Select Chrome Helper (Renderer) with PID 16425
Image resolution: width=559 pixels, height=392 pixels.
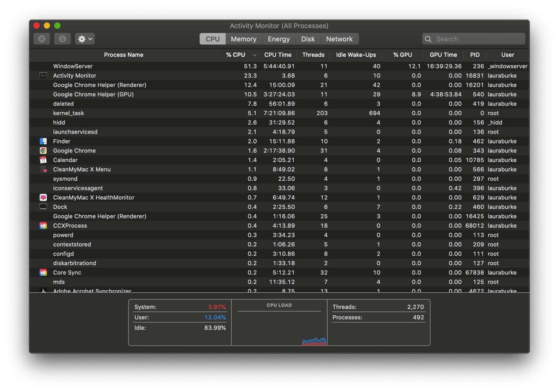tap(279, 216)
